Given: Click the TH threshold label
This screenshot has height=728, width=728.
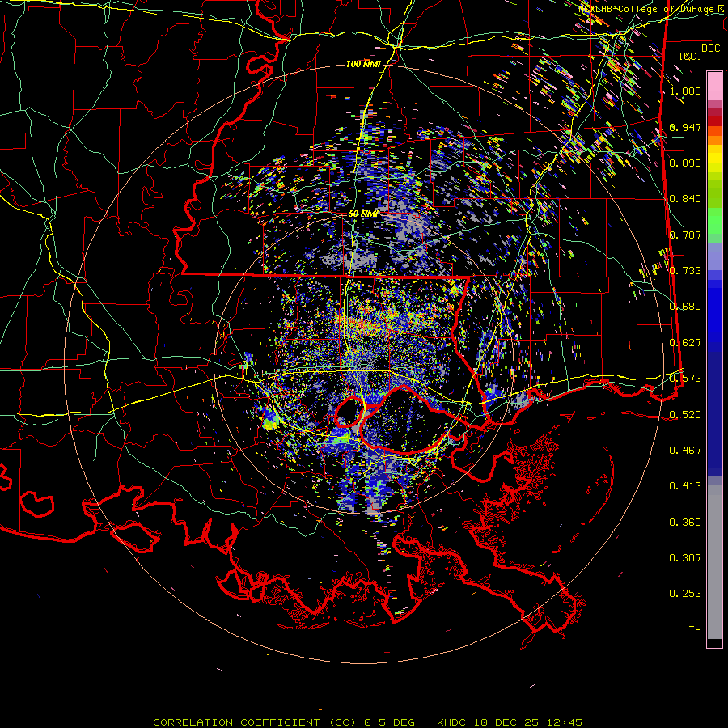Looking at the screenshot, I should [x=695, y=630].
